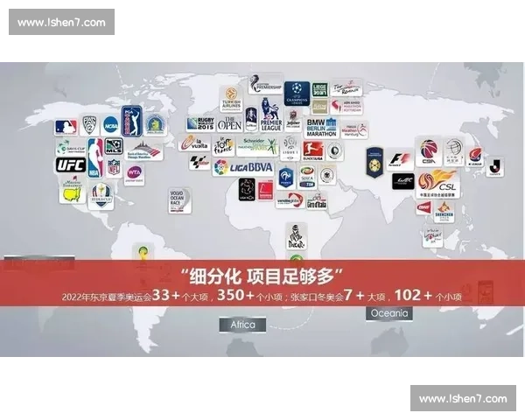Viewport: 525px width, 420px height.
Task: Click the purple WTA logo
Action: tap(134, 174)
